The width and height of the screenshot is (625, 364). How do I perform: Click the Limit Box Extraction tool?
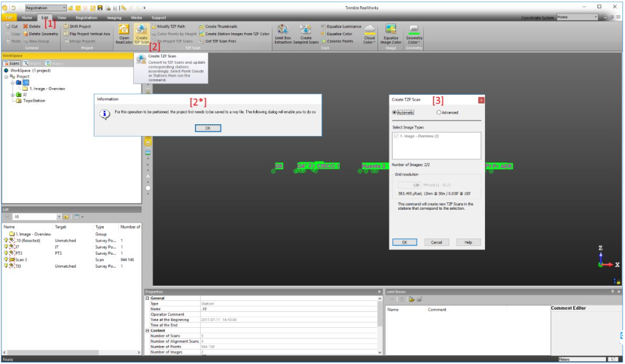coord(283,34)
